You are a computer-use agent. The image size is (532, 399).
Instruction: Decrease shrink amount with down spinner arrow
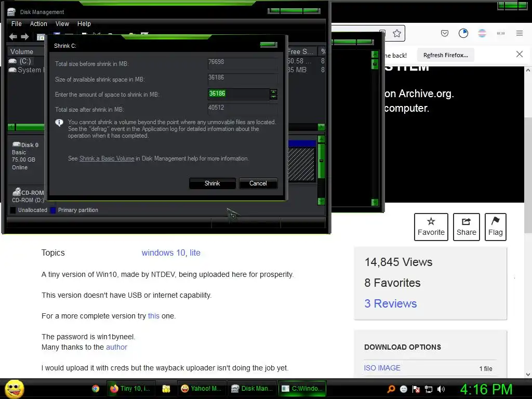click(x=273, y=97)
